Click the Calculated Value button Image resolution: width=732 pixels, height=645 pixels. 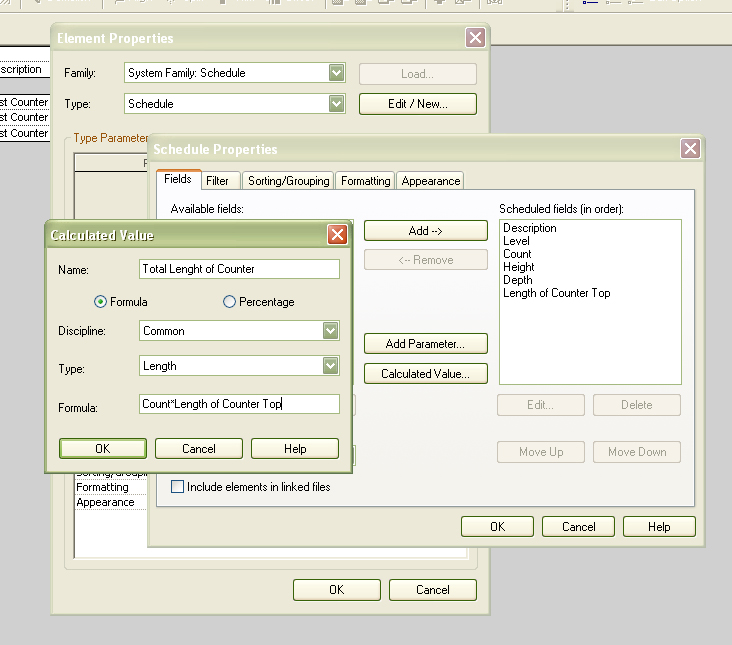point(425,374)
